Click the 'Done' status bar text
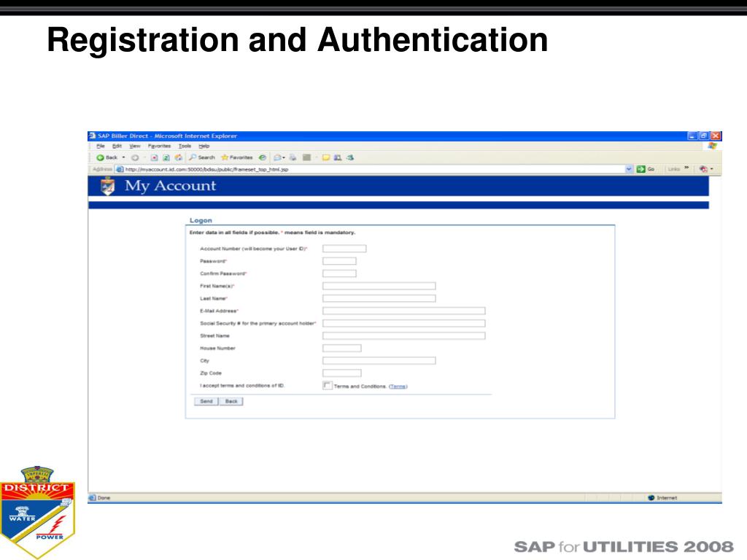 tap(104, 497)
